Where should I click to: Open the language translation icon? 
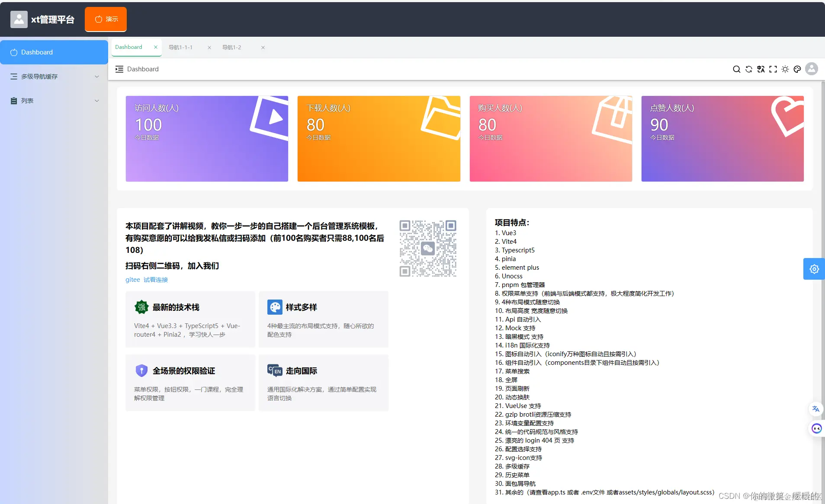[761, 69]
